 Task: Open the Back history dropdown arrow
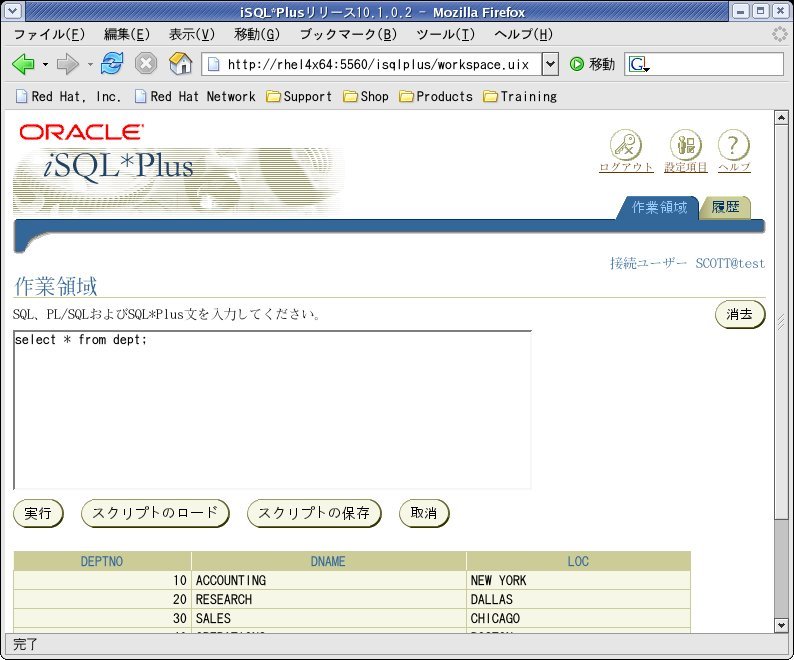(x=45, y=64)
